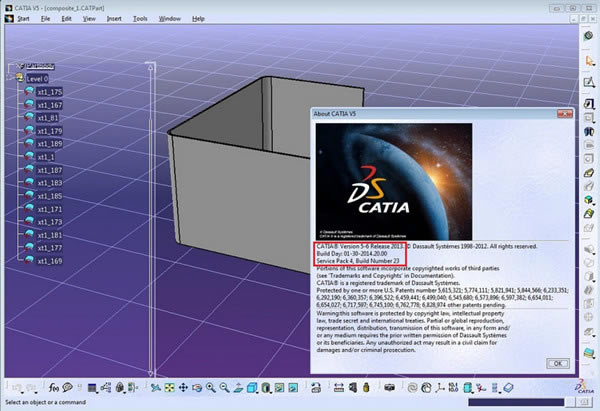Screen dimensions: 600x411
Task: Select the xt1_179 tree item
Action: [x=49, y=131]
